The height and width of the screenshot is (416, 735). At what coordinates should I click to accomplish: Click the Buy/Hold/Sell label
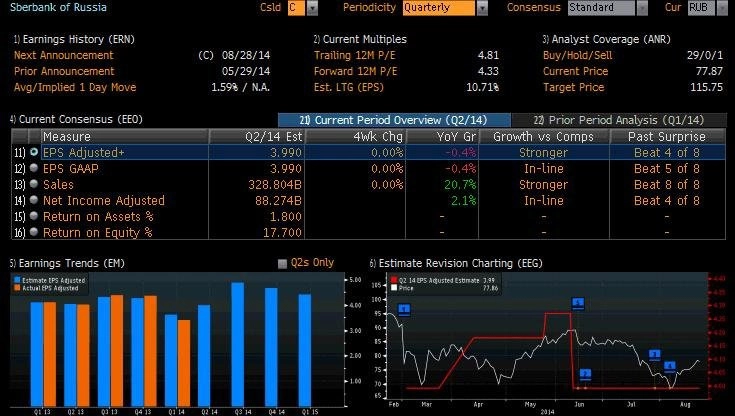578,55
